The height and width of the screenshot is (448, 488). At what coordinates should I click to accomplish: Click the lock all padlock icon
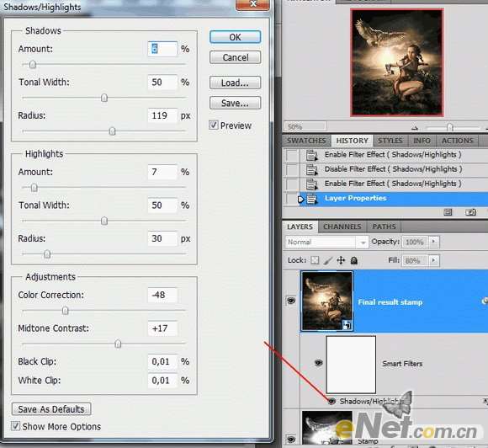pos(354,260)
